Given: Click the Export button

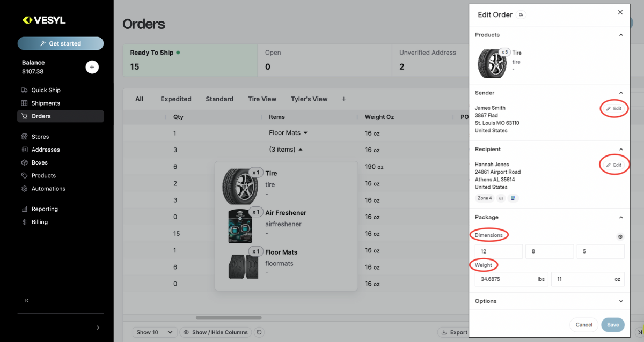Looking at the screenshot, I should click(453, 332).
